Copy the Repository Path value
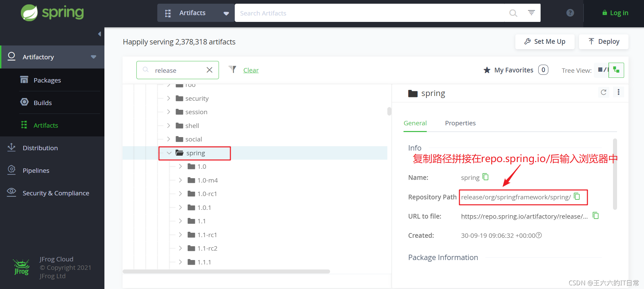This screenshot has width=644, height=289. pyautogui.click(x=577, y=196)
